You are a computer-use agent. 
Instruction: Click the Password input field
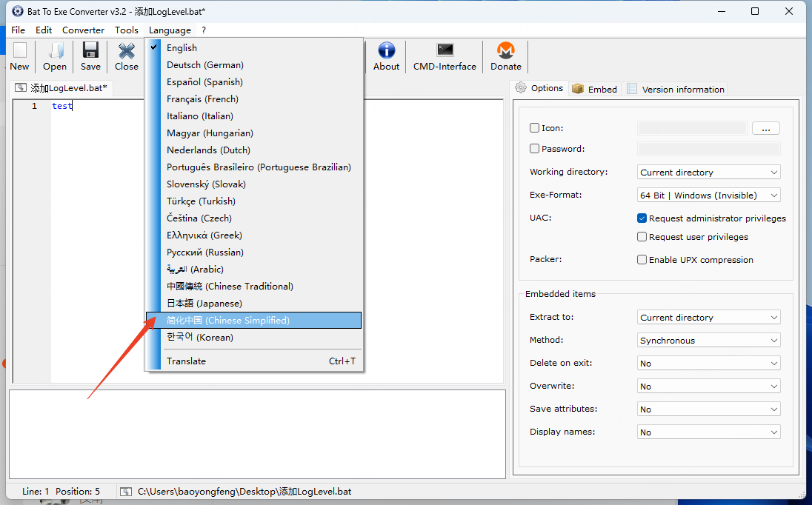[x=708, y=149]
